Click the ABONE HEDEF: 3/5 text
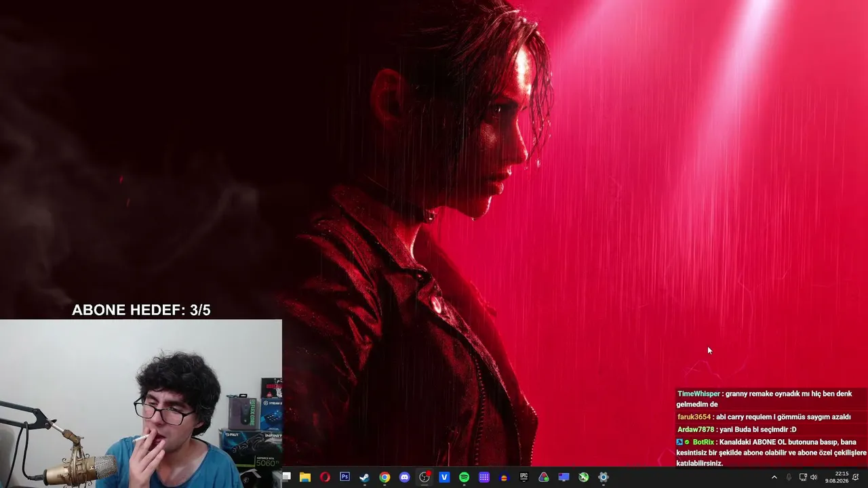The image size is (868, 488). [x=141, y=310]
